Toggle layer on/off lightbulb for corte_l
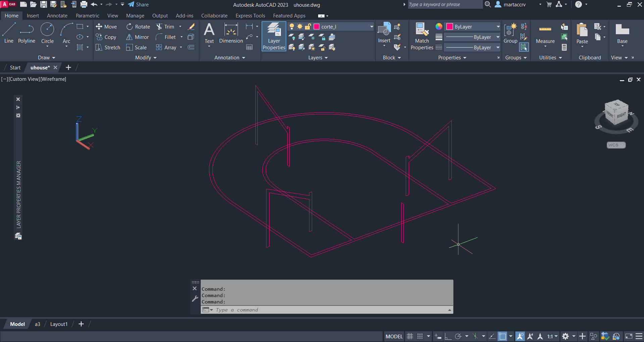This screenshot has height=342, width=644. tap(292, 26)
